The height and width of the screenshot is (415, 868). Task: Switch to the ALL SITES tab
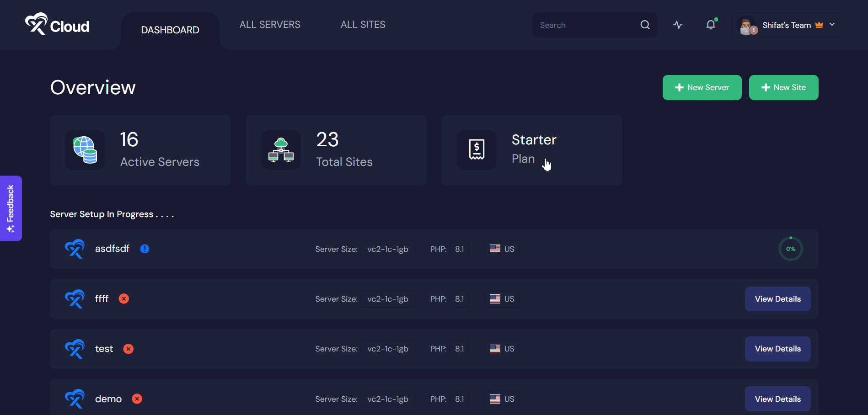[363, 24]
